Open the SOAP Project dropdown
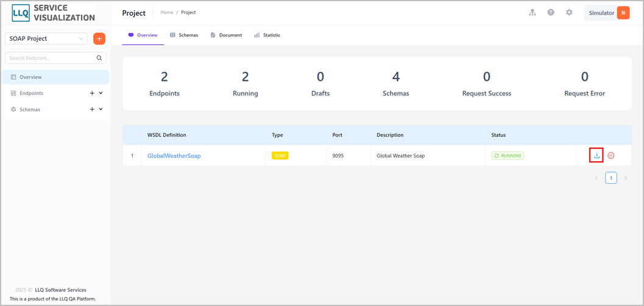This screenshot has height=306, width=644. click(46, 38)
